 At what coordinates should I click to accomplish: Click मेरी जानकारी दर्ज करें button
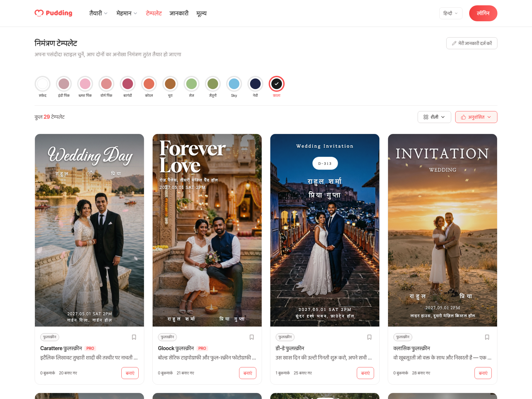click(471, 43)
